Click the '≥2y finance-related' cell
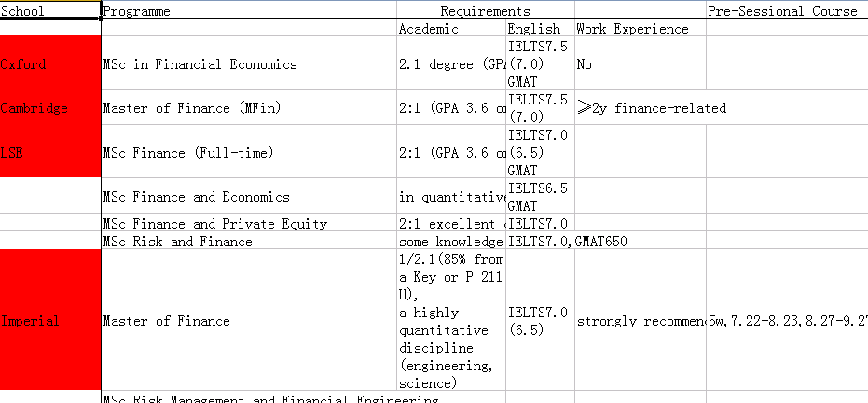Viewport: 868px width, 403px height. (640, 108)
